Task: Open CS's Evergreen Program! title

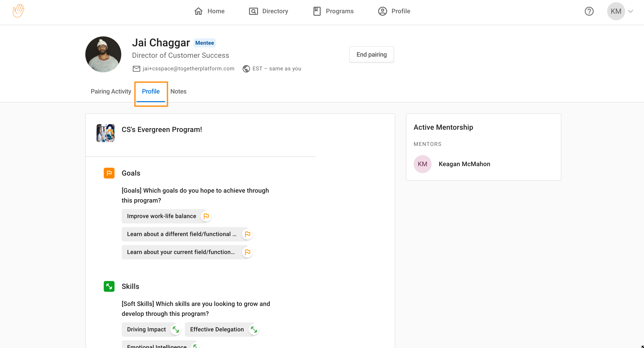Action: tap(162, 129)
